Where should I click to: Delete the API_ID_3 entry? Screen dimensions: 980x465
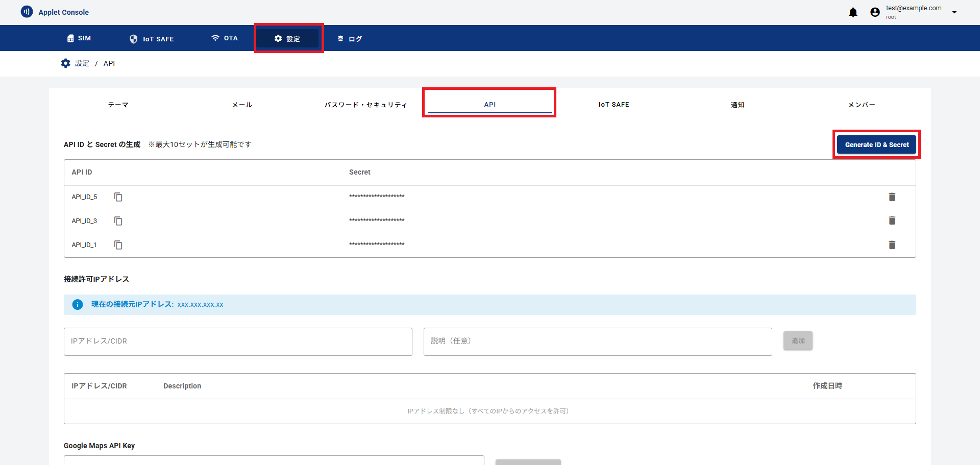pyautogui.click(x=892, y=221)
